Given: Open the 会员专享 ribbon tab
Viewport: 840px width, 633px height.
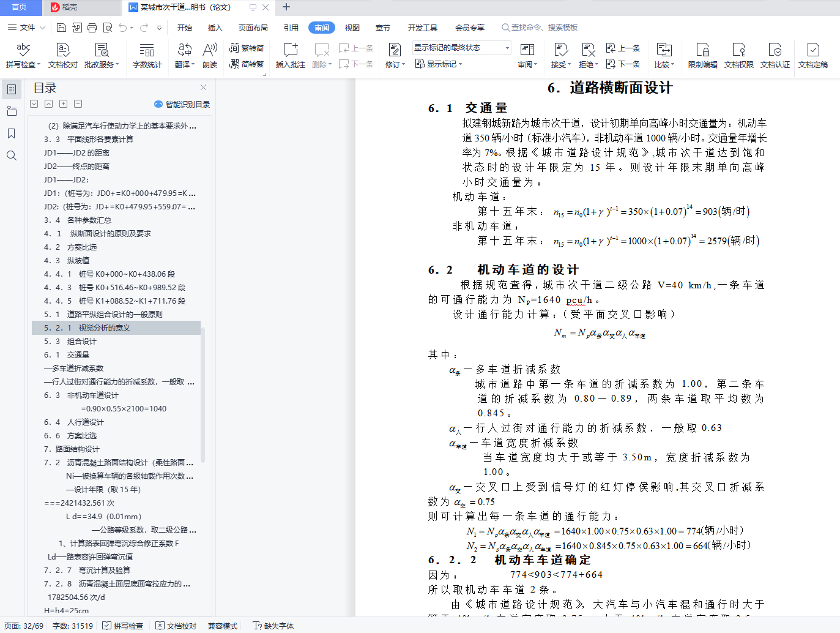Looking at the screenshot, I should point(470,28).
